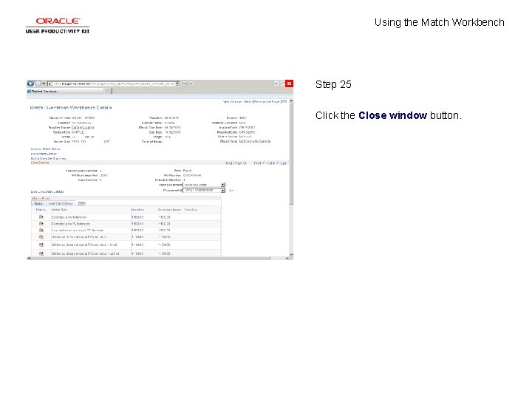The width and height of the screenshot is (532, 399).
Task: Click Last in the row navigation
Action: pyautogui.click(x=284, y=163)
